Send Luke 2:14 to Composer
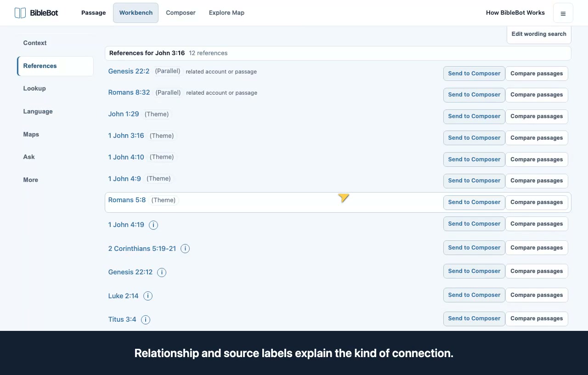 474,295
